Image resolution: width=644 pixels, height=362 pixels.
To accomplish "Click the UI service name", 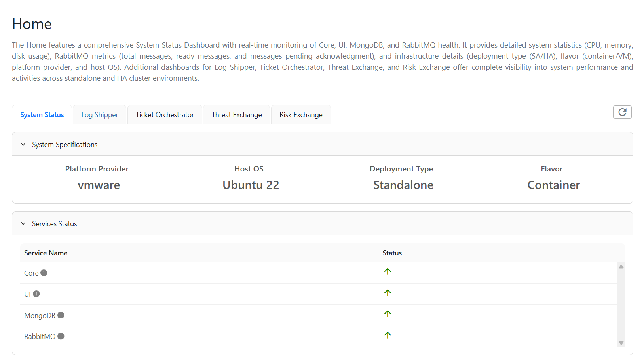I will [27, 294].
